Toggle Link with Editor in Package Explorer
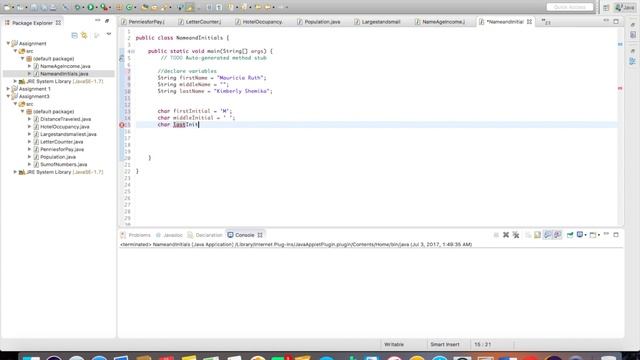 pyautogui.click(x=84, y=36)
